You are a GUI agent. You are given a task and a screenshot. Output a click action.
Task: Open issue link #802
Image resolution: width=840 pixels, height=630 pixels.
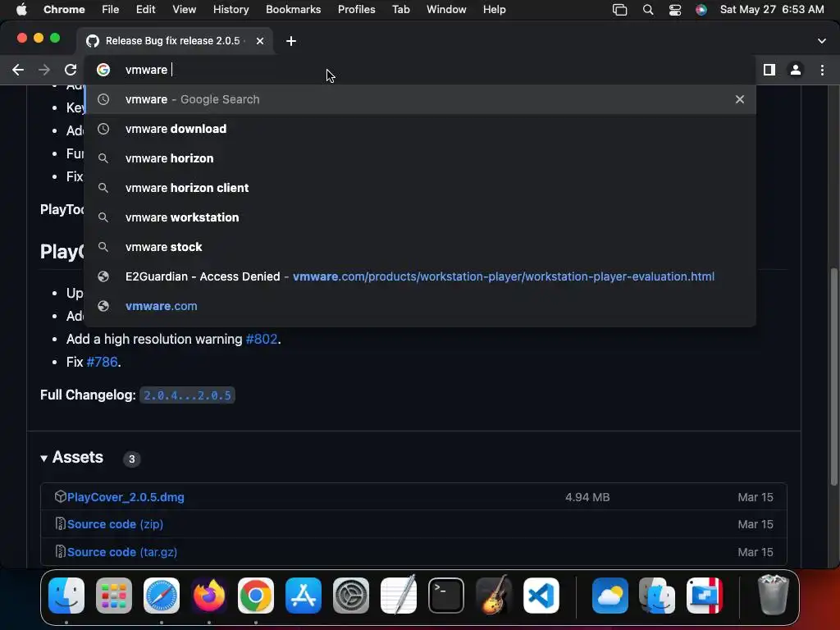(x=262, y=339)
